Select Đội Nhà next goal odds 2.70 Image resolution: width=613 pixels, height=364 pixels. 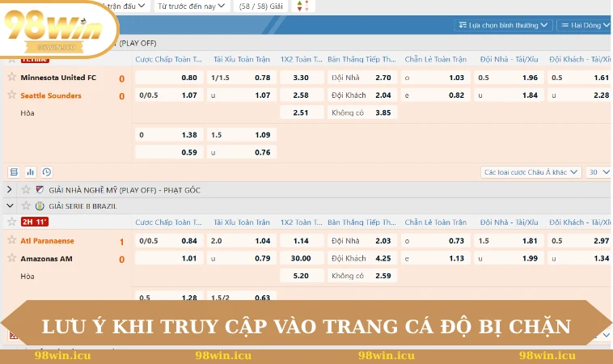click(362, 78)
